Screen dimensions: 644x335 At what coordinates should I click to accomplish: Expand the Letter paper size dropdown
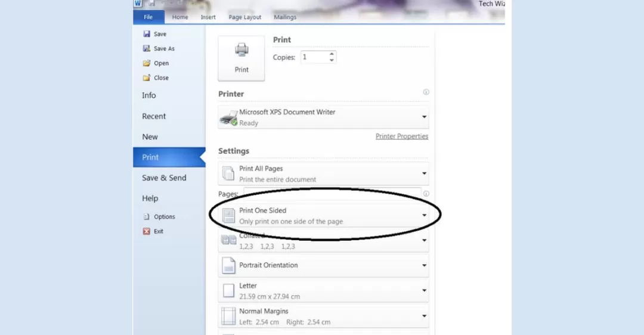tap(424, 291)
